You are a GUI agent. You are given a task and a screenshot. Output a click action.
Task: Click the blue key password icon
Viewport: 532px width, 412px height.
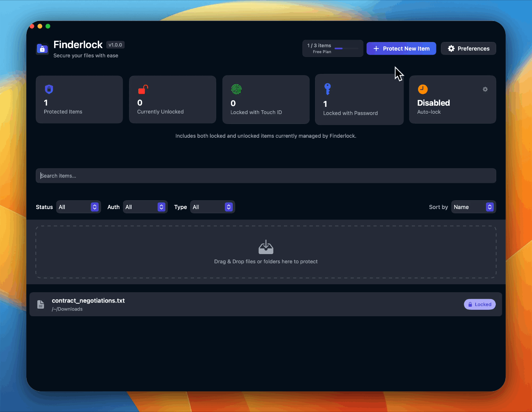point(327,89)
